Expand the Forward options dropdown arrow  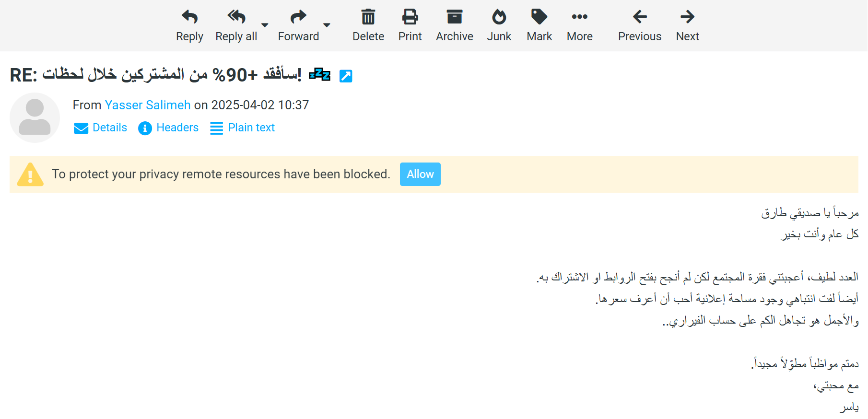(327, 25)
